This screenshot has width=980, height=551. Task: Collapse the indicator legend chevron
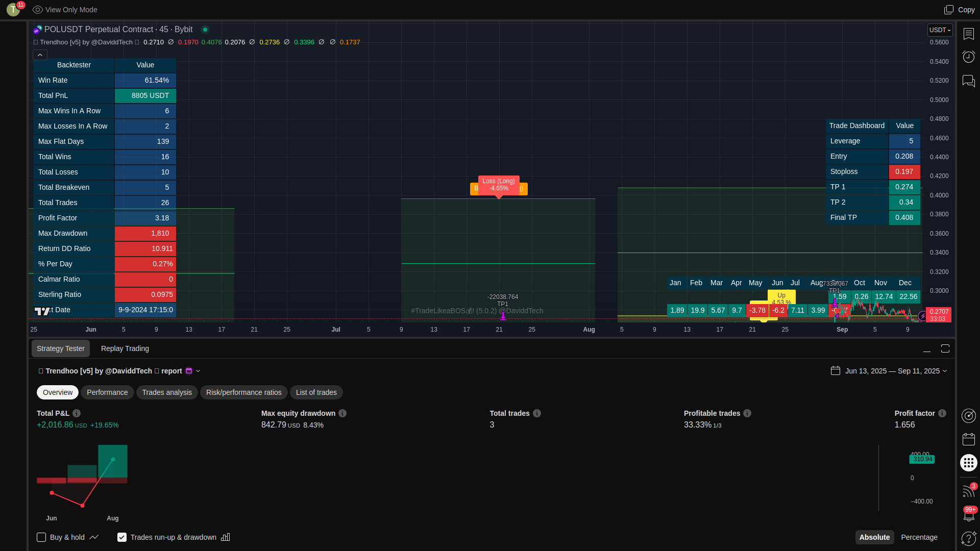(x=40, y=55)
